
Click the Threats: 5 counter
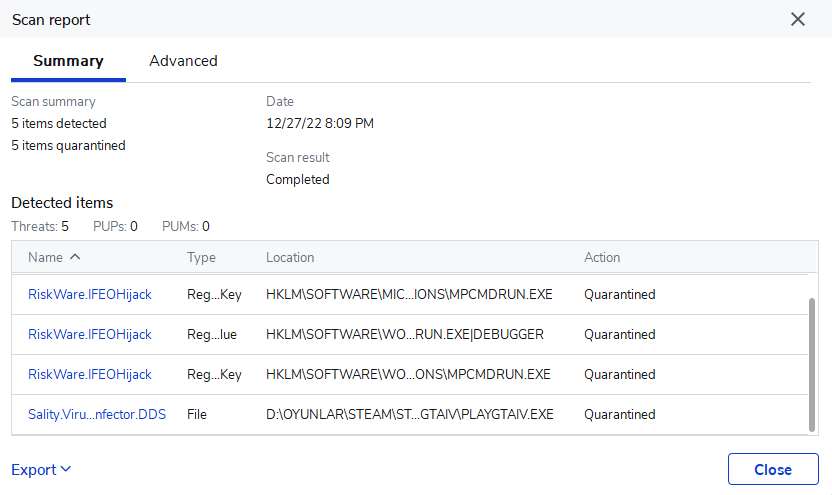[40, 226]
